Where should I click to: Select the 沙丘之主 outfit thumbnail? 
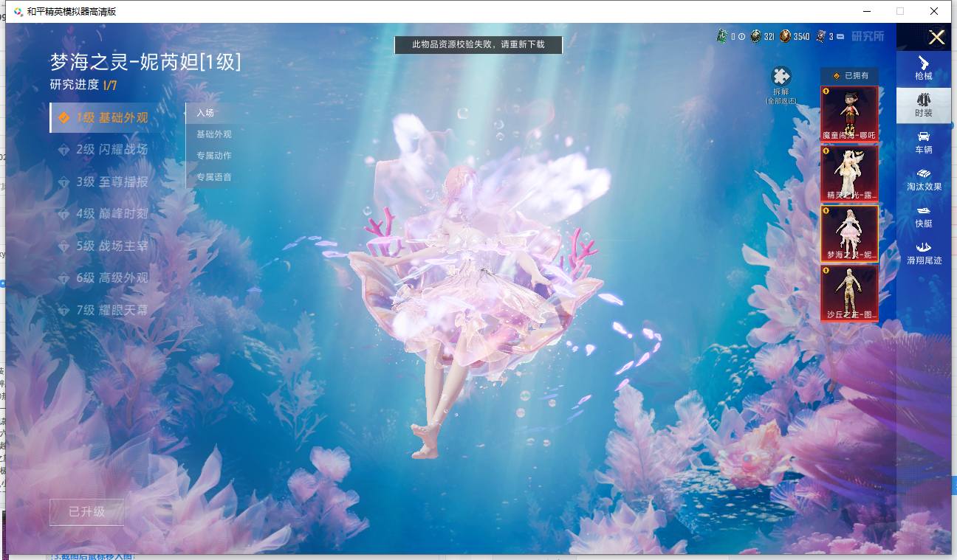[849, 293]
